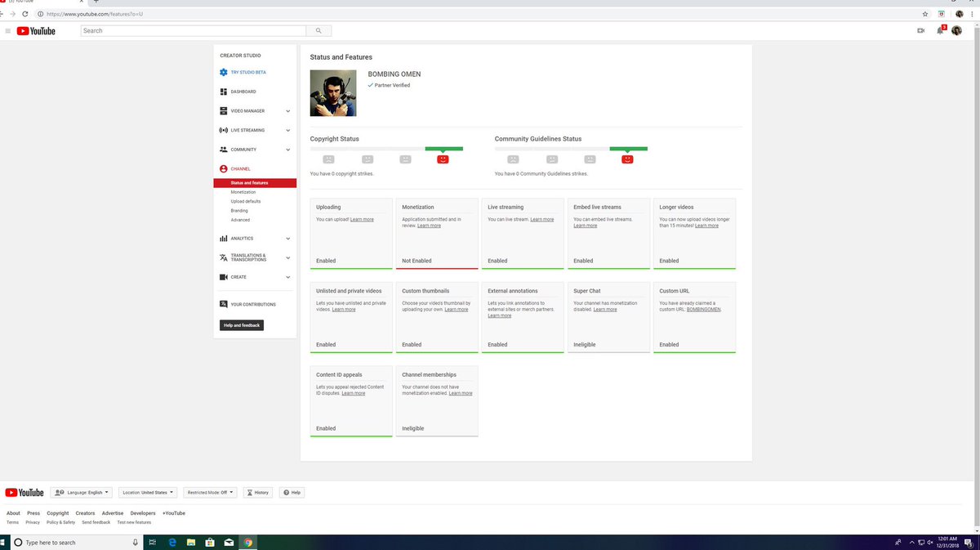Image resolution: width=980 pixels, height=550 pixels.
Task: Open the Restricted Mode: Off dropdown
Action: 210,493
